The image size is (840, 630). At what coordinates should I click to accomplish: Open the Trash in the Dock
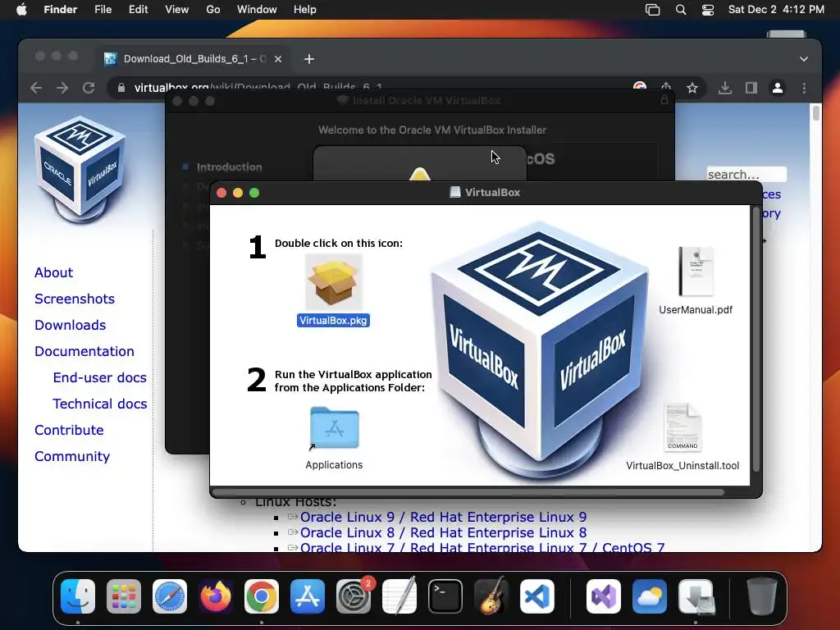click(x=762, y=596)
